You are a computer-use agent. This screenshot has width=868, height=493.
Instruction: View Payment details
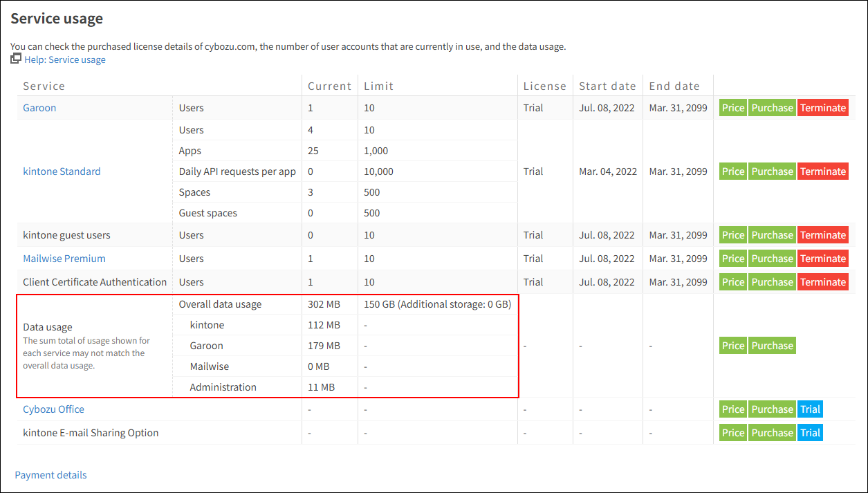(50, 475)
